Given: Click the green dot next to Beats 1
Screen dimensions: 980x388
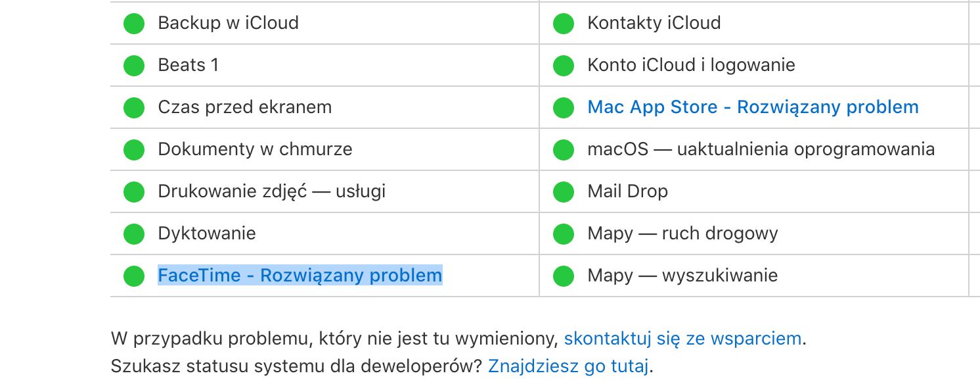Looking at the screenshot, I should [x=133, y=65].
